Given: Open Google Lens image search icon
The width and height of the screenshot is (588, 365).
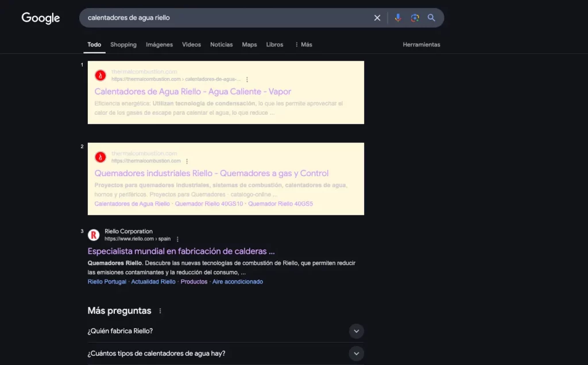Looking at the screenshot, I should (x=415, y=18).
